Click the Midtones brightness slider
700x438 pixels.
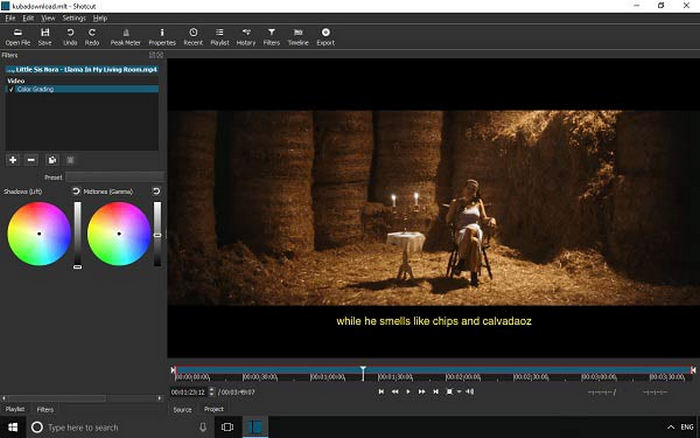157,234
